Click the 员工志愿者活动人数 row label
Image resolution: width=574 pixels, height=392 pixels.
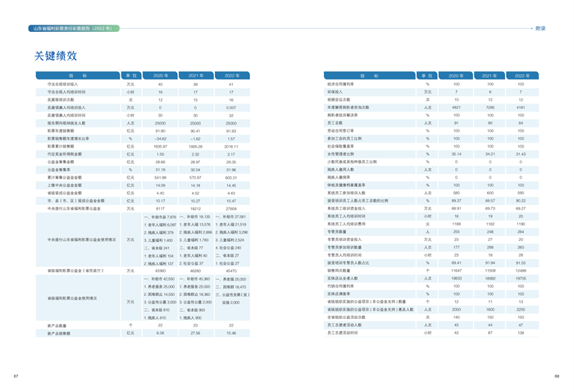tap(344, 324)
